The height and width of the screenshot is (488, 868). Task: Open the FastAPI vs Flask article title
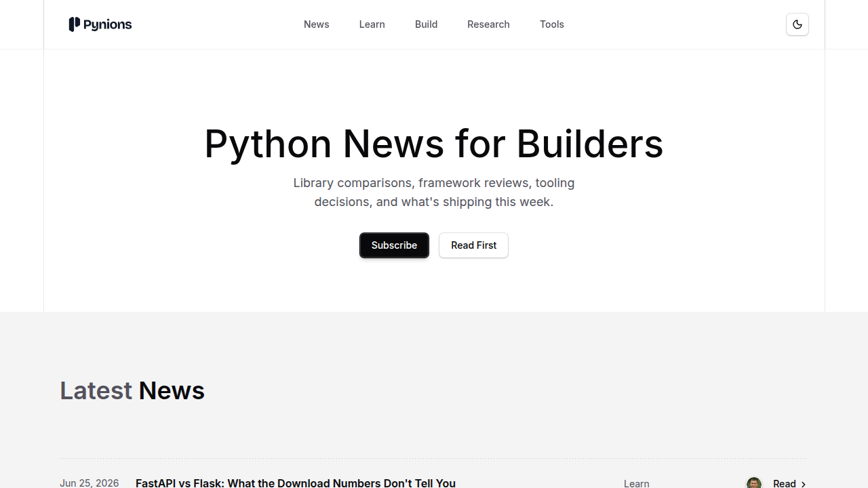[296, 483]
